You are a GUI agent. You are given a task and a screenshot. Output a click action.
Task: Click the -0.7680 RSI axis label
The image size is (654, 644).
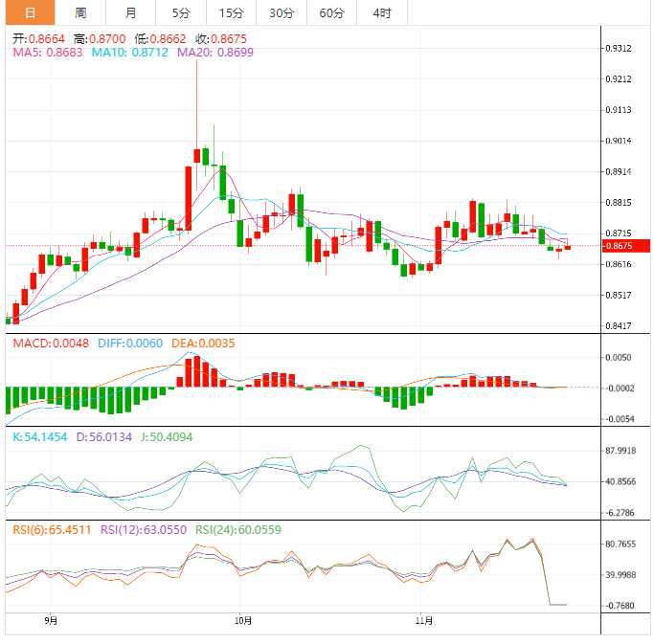620,606
